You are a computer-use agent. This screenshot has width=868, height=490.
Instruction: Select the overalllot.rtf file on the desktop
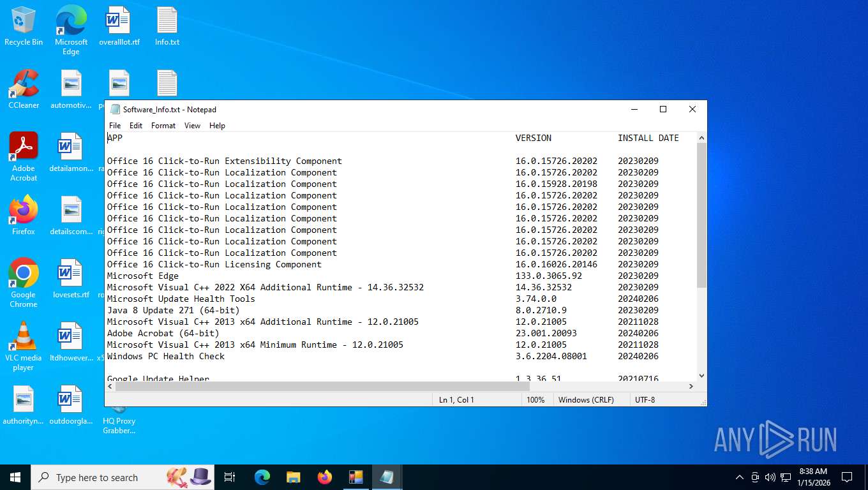pos(119,26)
